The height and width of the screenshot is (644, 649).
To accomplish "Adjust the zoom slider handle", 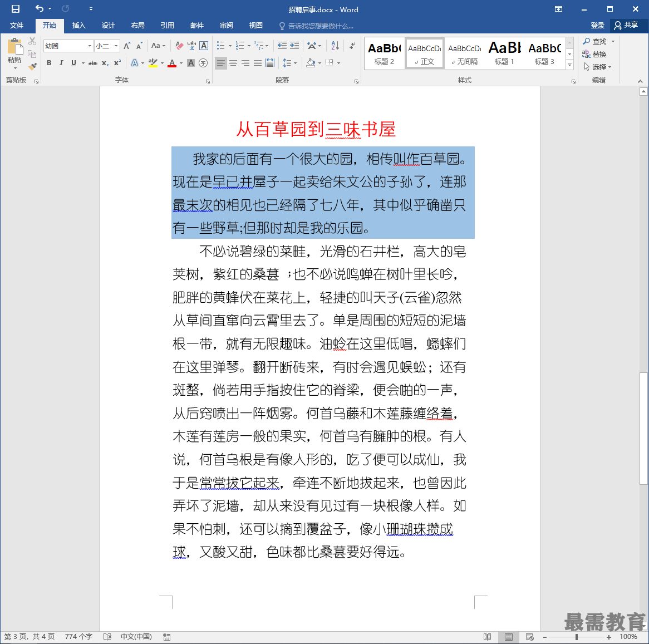I will coord(577,637).
